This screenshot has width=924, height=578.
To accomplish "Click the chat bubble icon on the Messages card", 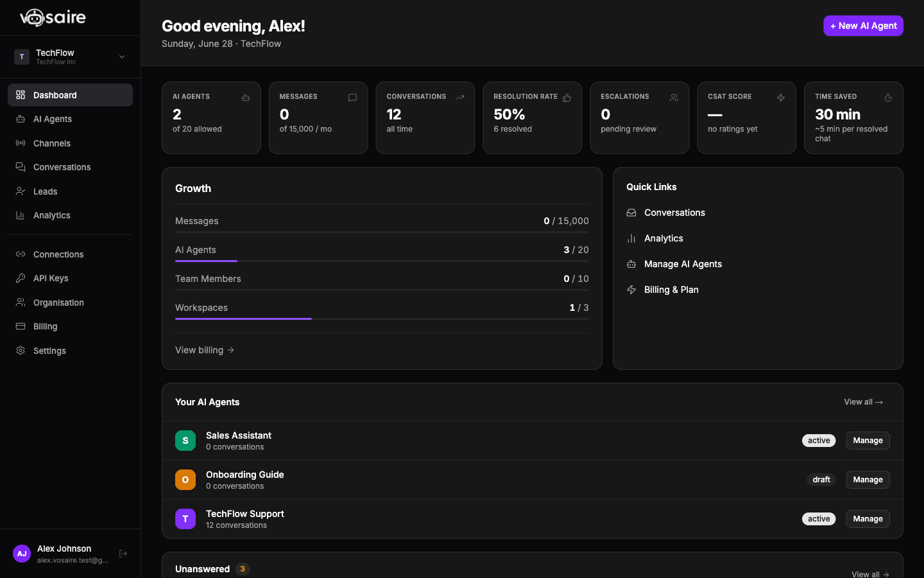I will [352, 98].
